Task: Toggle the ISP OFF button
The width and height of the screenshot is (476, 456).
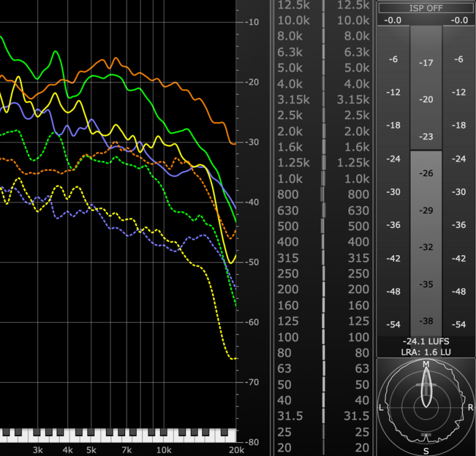Action: [x=426, y=8]
